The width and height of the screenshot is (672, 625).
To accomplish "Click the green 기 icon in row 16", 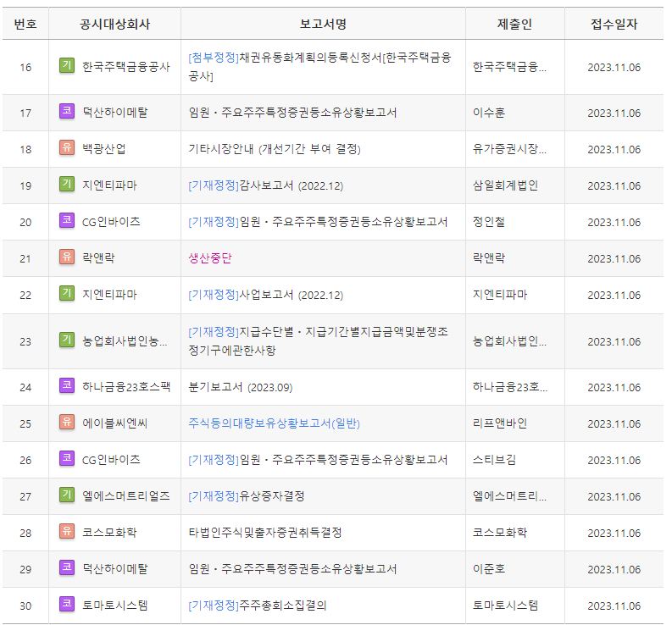I will (67, 65).
